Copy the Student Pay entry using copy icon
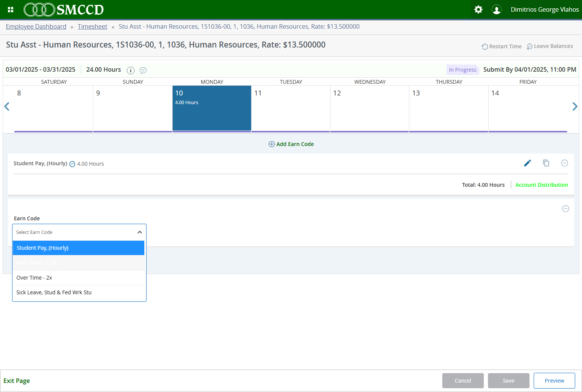The height and width of the screenshot is (392, 582). click(x=546, y=163)
